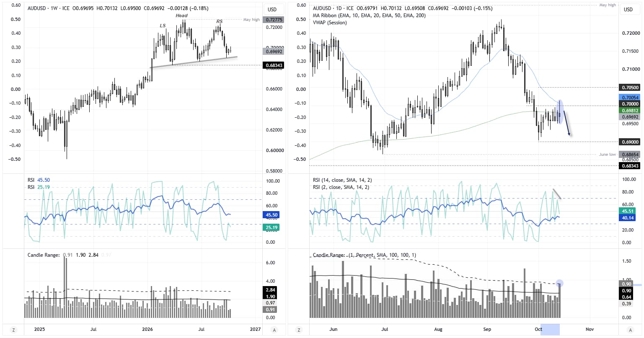The height and width of the screenshot is (338, 644).
Task: Click the 0.72775 May high price label
Action: tap(273, 20)
